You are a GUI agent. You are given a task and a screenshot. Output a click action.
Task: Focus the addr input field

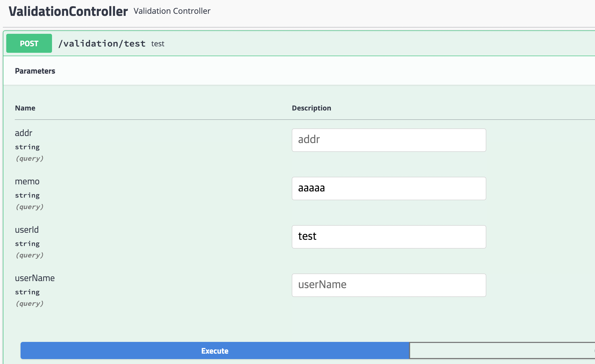(x=389, y=140)
